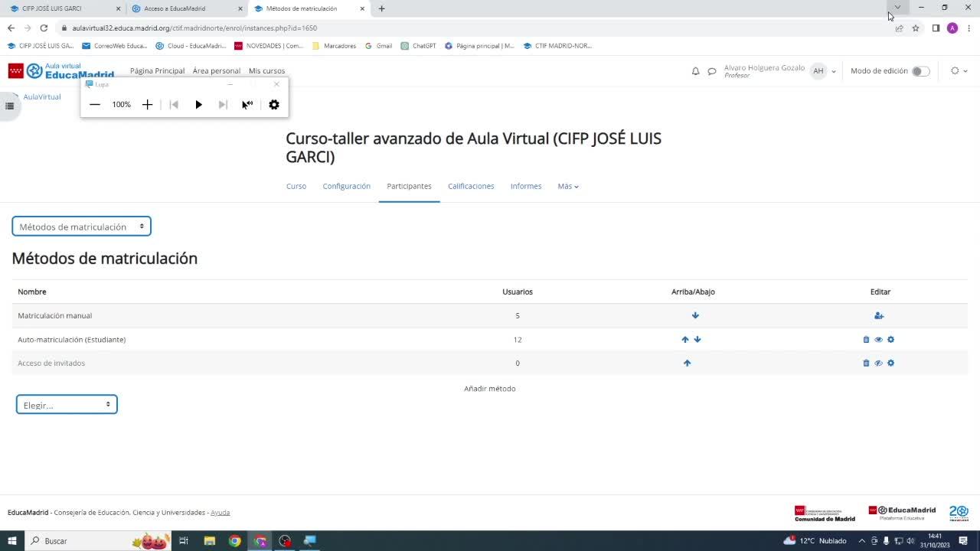Move Acceso de invitados up

[687, 364]
